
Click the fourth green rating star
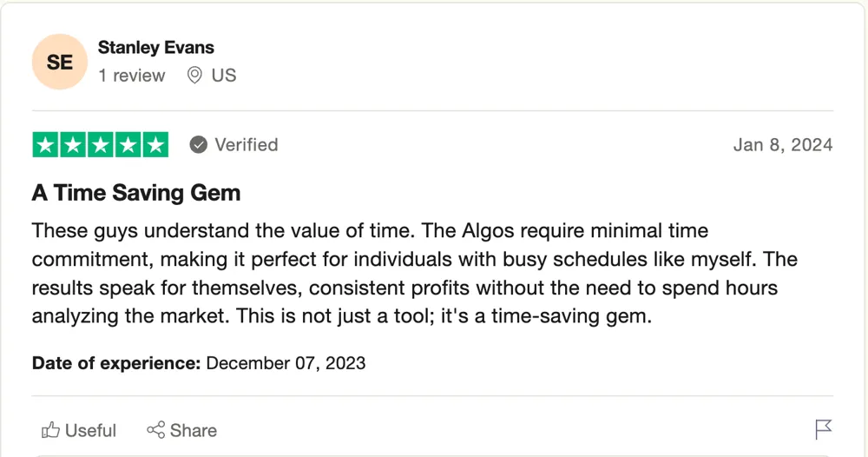click(x=128, y=144)
